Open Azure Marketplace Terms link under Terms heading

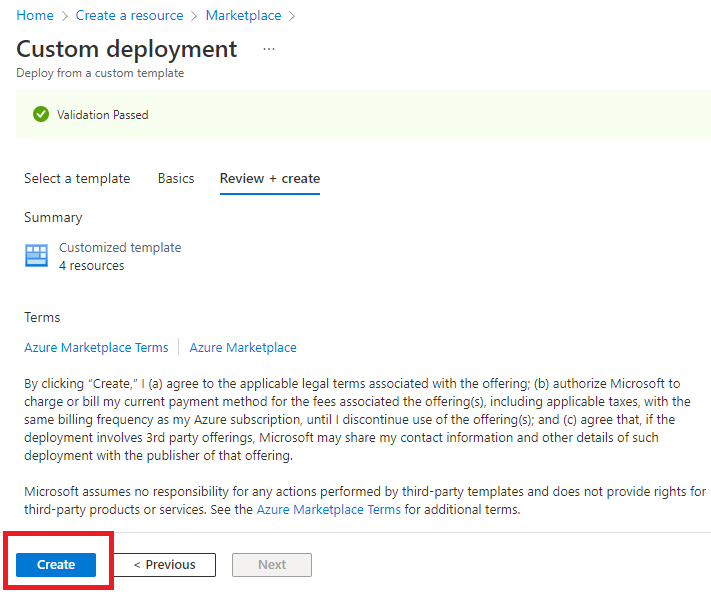[x=96, y=348]
